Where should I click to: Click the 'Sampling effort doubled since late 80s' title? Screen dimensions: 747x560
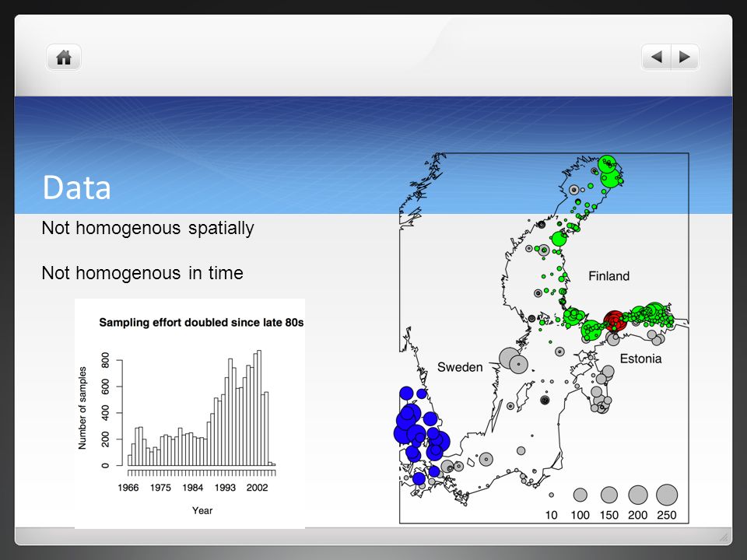(201, 322)
